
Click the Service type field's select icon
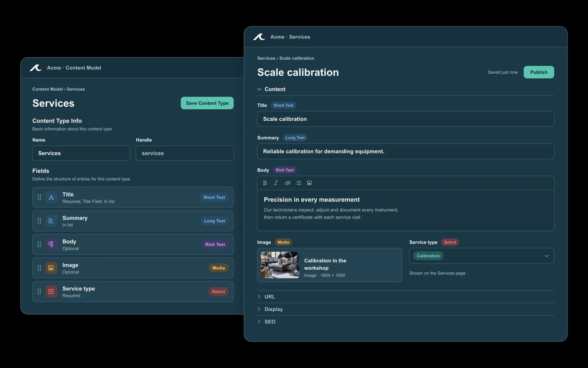tap(51, 291)
